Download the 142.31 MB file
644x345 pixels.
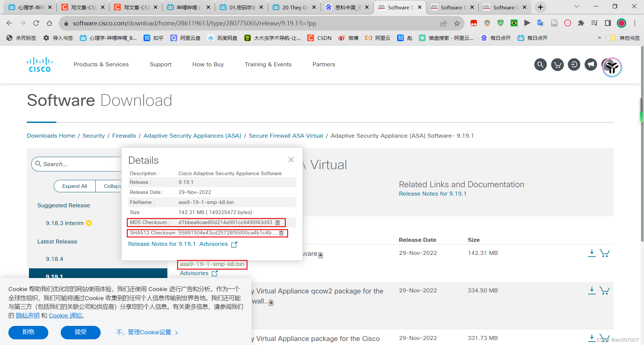[x=592, y=253]
